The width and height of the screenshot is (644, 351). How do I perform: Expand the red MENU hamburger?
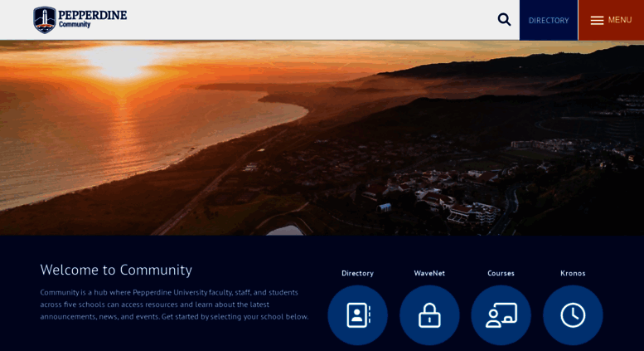coord(611,20)
